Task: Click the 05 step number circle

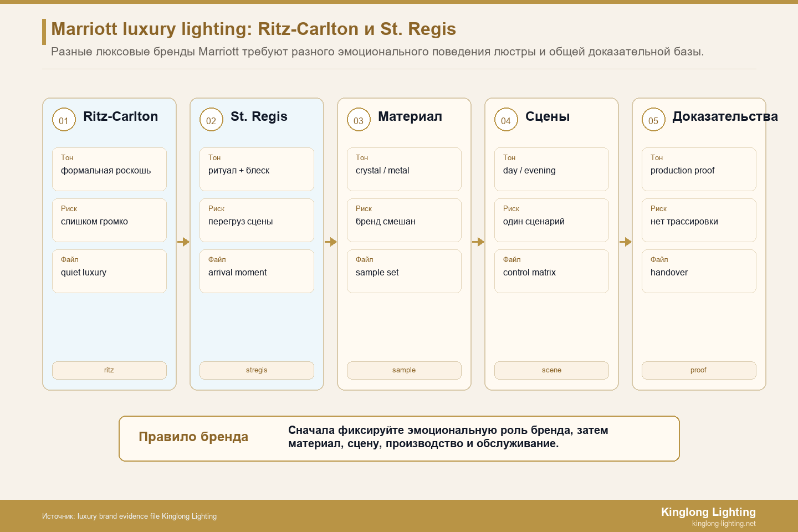Action: coord(653,120)
